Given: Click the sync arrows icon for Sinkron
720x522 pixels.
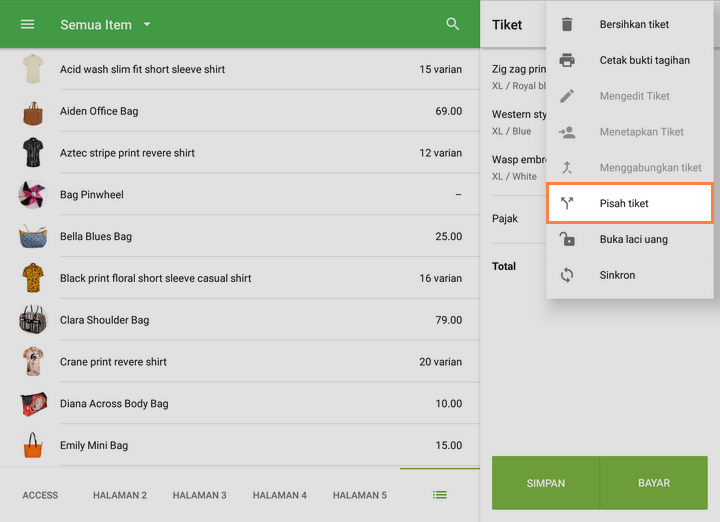Looking at the screenshot, I should pyautogui.click(x=567, y=275).
